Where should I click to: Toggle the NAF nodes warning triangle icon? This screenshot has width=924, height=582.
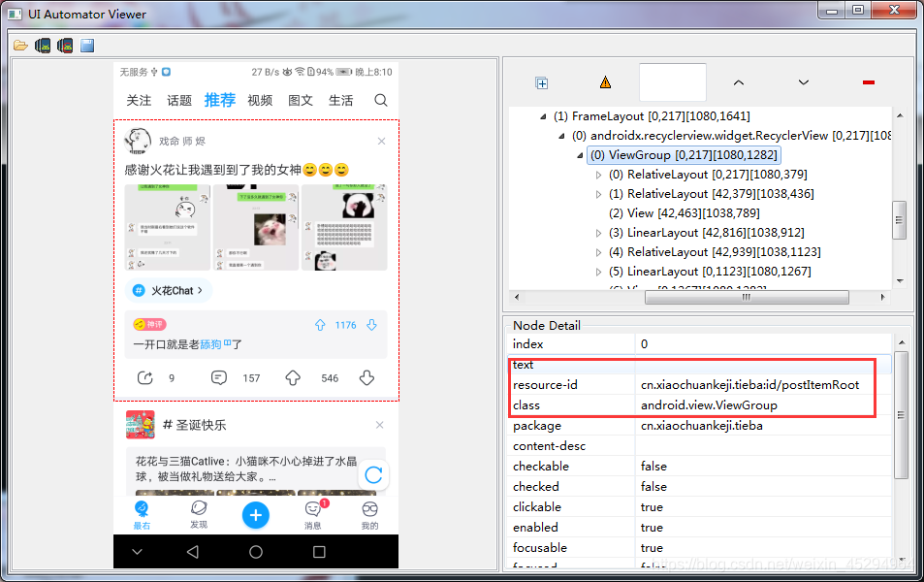605,82
